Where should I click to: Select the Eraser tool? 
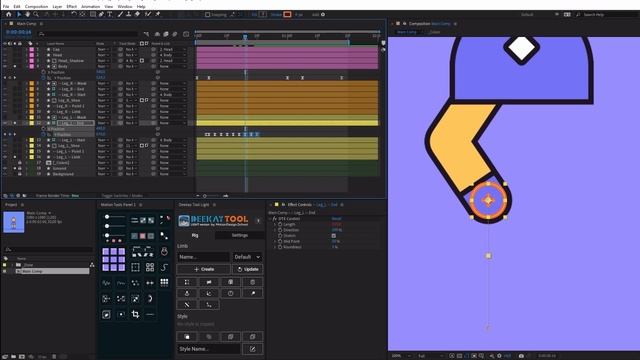point(138,14)
